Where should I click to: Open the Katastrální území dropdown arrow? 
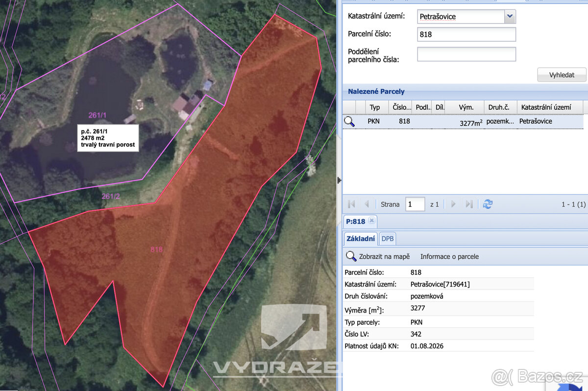click(510, 16)
